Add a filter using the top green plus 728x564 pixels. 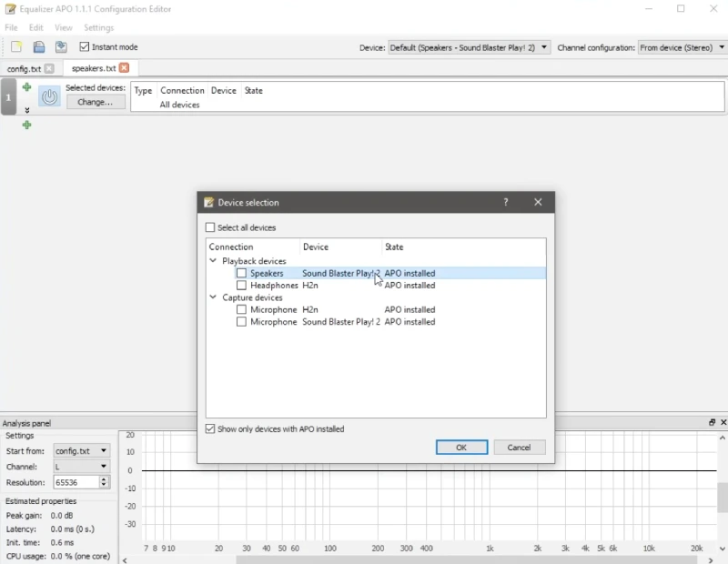26,87
